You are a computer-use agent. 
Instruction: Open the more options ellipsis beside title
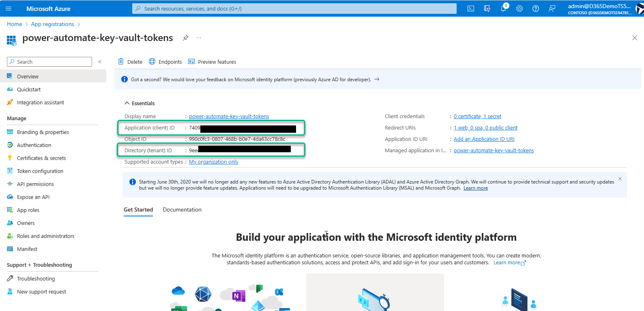(199, 38)
